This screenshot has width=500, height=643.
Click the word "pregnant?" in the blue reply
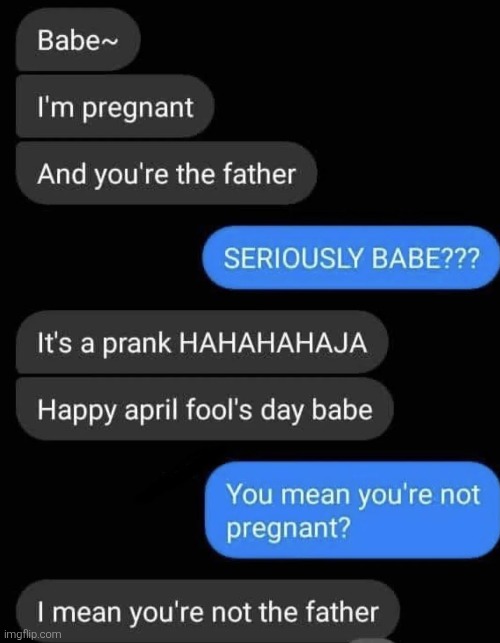288,527
